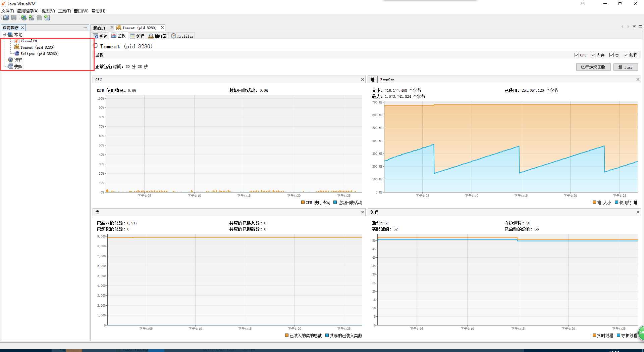Close the CPU chart panel
644x352 pixels.
363,80
